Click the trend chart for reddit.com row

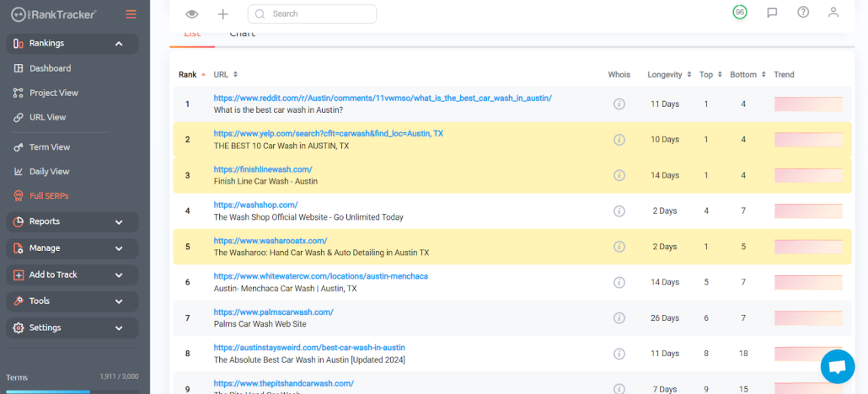click(x=808, y=104)
